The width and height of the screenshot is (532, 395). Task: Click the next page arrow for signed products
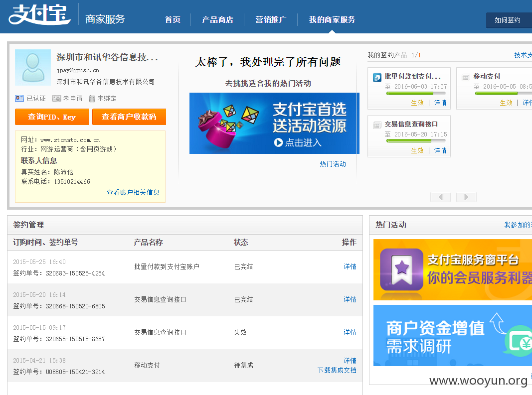point(466,197)
